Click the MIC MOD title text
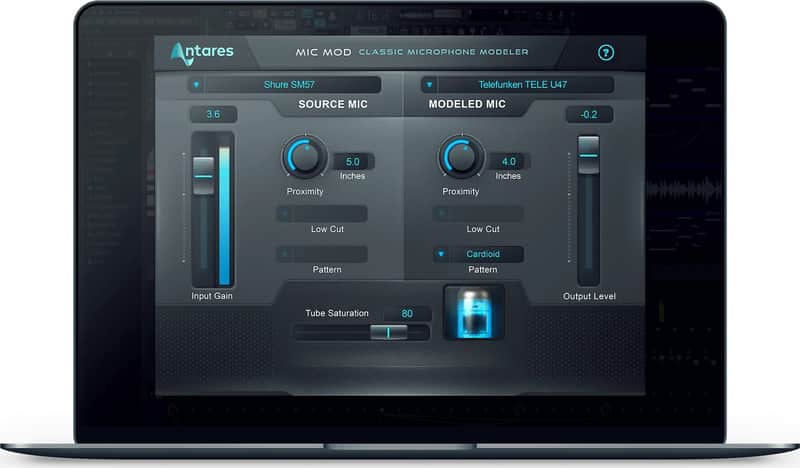Viewport: 800px width, 468px height. point(323,52)
